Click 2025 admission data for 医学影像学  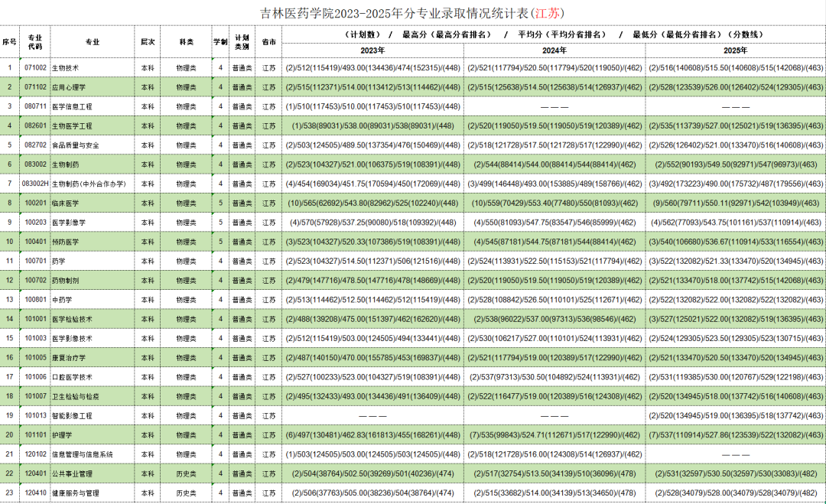tap(736, 223)
